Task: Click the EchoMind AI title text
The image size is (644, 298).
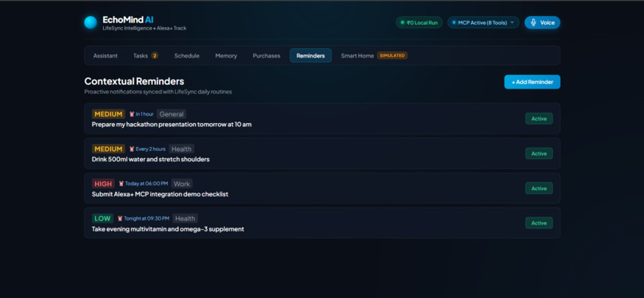Action: [x=128, y=19]
